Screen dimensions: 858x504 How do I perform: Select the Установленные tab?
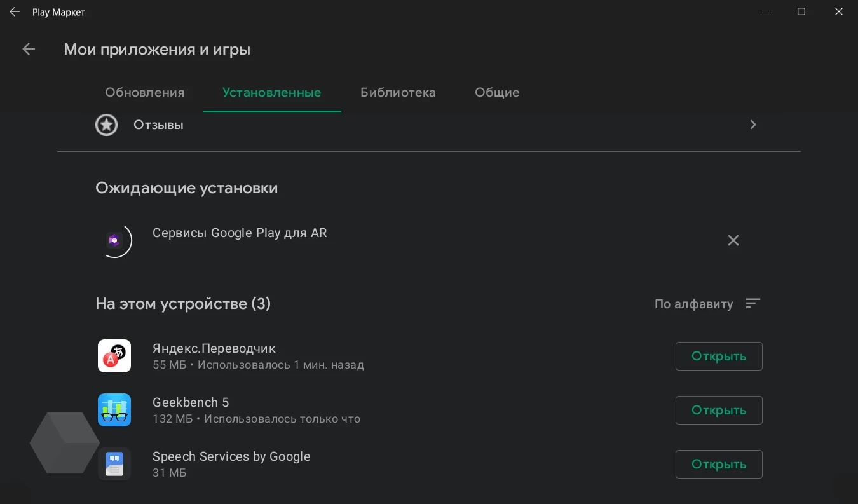pyautogui.click(x=272, y=92)
